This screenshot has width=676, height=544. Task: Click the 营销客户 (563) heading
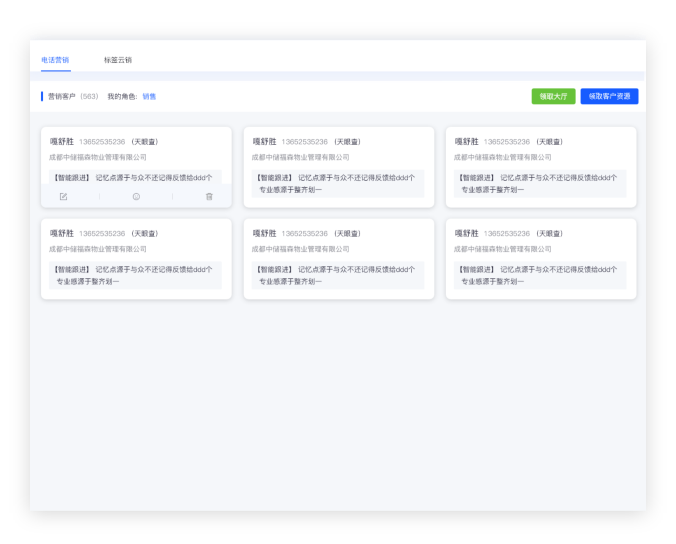coord(72,97)
